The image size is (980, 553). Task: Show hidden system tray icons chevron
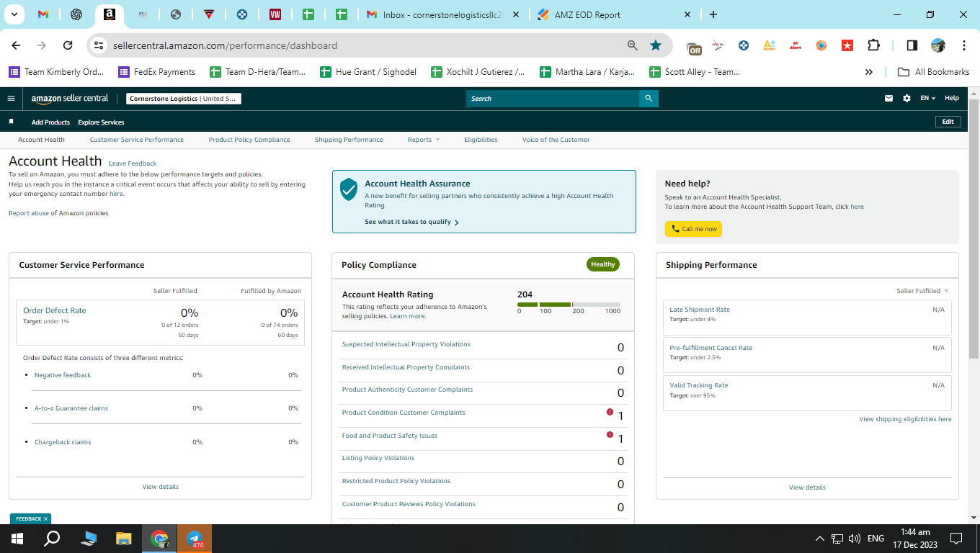coord(820,539)
